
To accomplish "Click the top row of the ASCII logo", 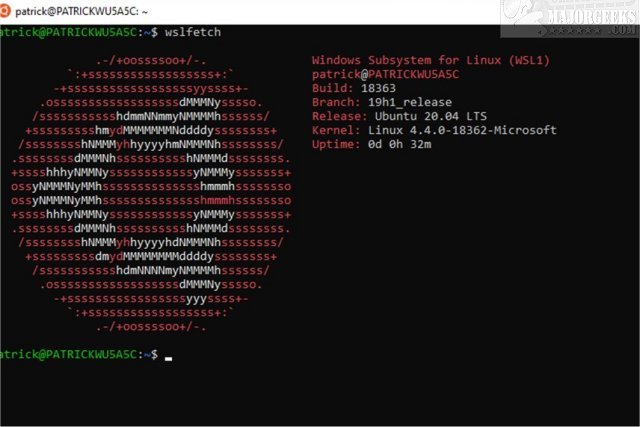I will [151, 61].
